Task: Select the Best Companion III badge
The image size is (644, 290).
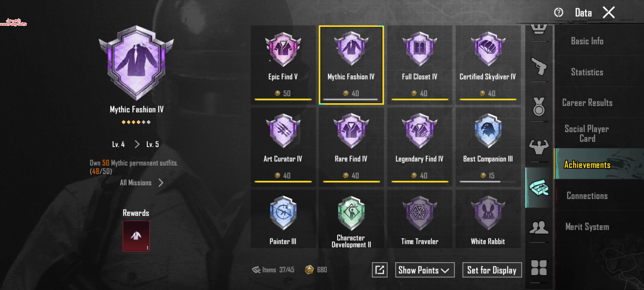Action: tap(488, 147)
